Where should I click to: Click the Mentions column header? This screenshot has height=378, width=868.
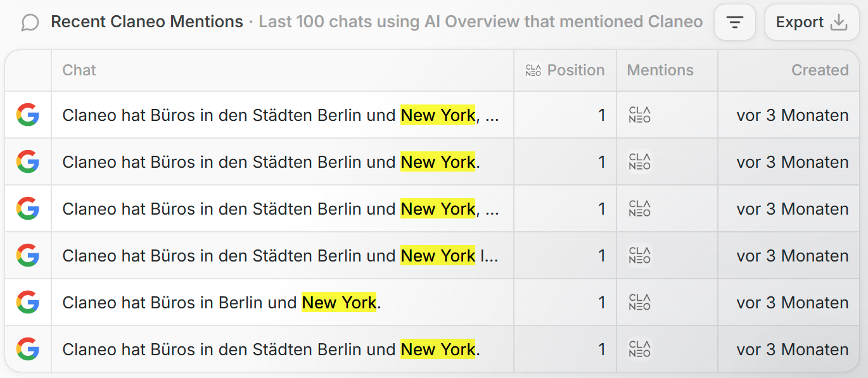tap(660, 70)
